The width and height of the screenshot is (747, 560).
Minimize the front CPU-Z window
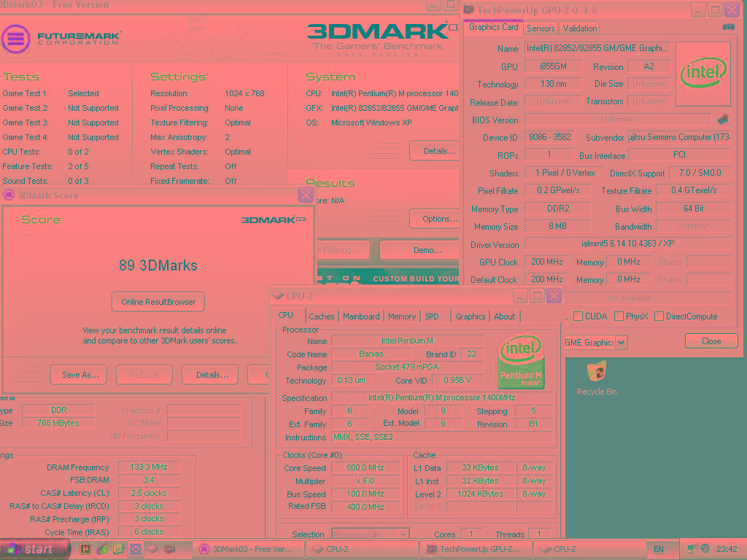pos(520,296)
